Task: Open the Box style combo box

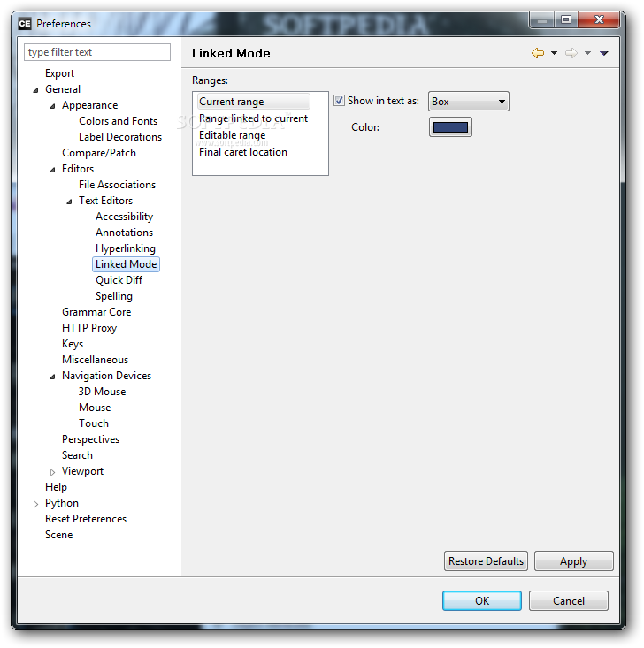Action: pyautogui.click(x=468, y=102)
